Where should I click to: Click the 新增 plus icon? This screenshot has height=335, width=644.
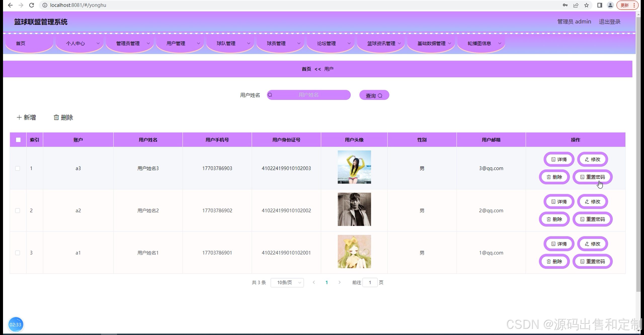click(x=19, y=117)
